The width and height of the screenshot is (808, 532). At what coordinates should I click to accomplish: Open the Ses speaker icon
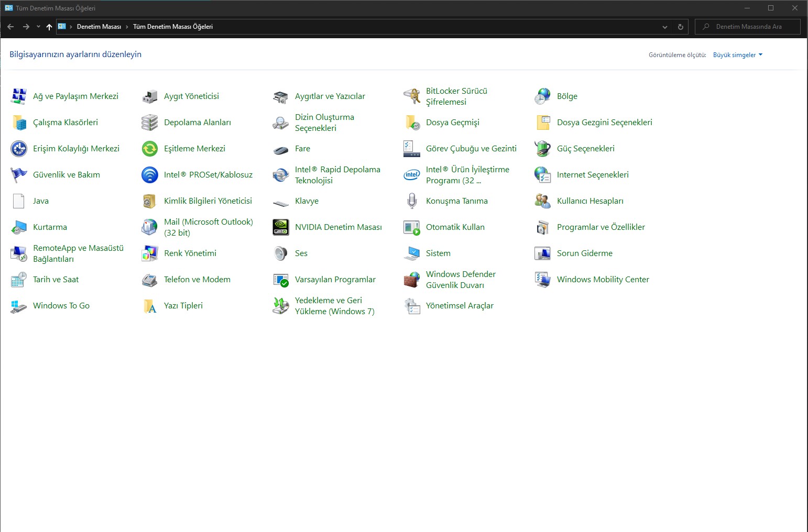pyautogui.click(x=281, y=253)
